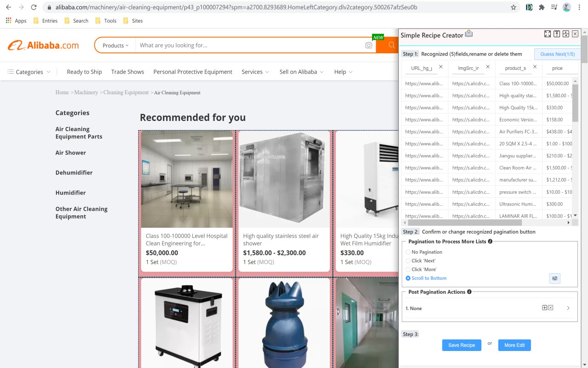Click the Machinery breadcrumb link
The width and height of the screenshot is (588, 368).
tap(86, 92)
